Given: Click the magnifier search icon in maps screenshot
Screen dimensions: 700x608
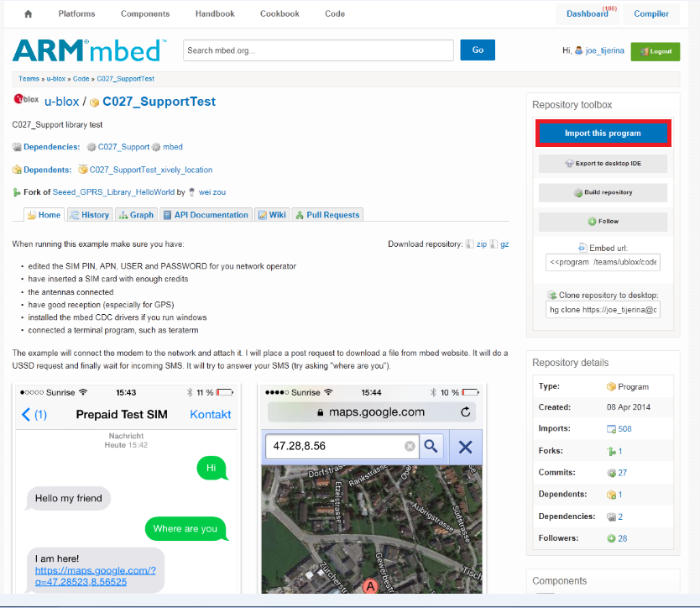Looking at the screenshot, I should tap(431, 446).
